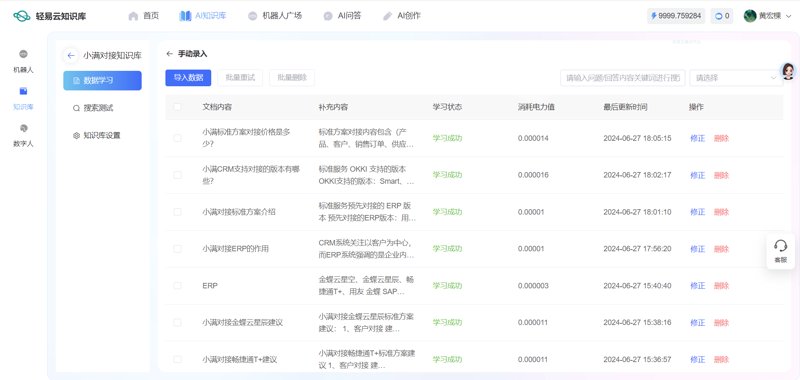800x380 pixels.
Task: Click the power value 9999.759284
Action: tap(680, 16)
